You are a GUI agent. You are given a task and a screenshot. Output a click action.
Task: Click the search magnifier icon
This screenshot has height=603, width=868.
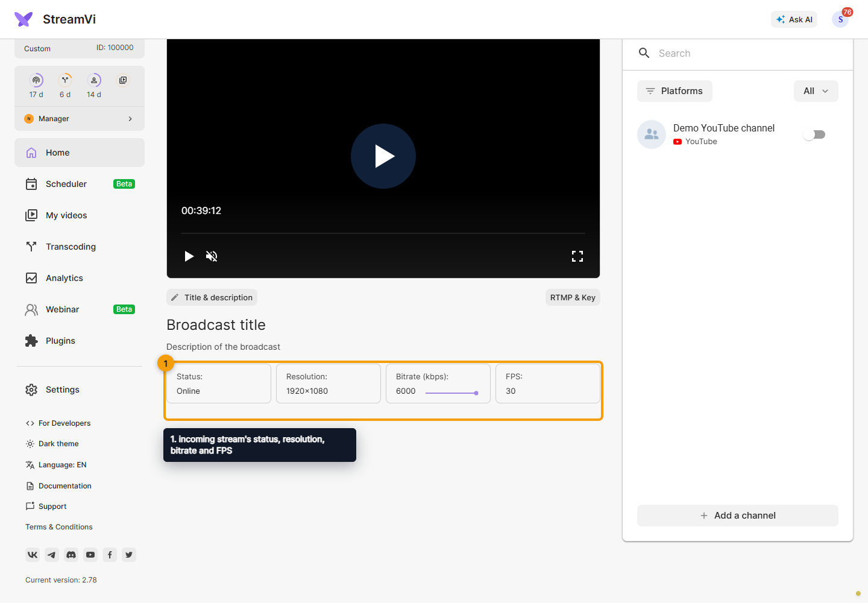point(644,53)
